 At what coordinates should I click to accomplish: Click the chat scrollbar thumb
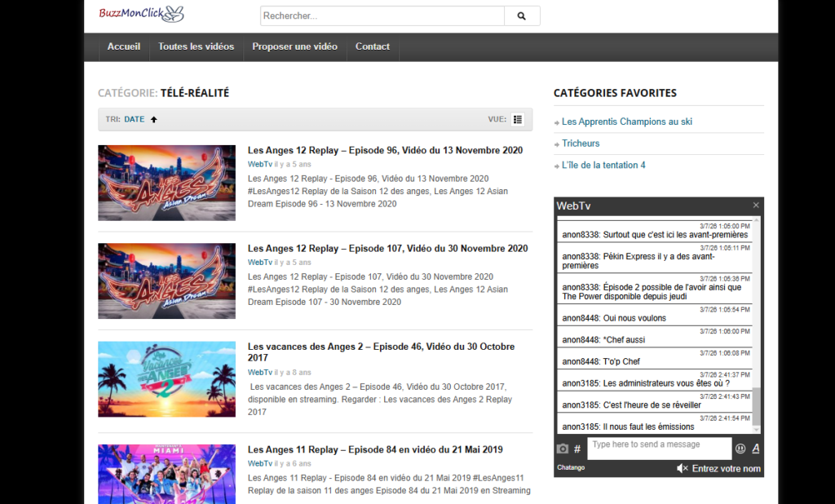click(756, 406)
